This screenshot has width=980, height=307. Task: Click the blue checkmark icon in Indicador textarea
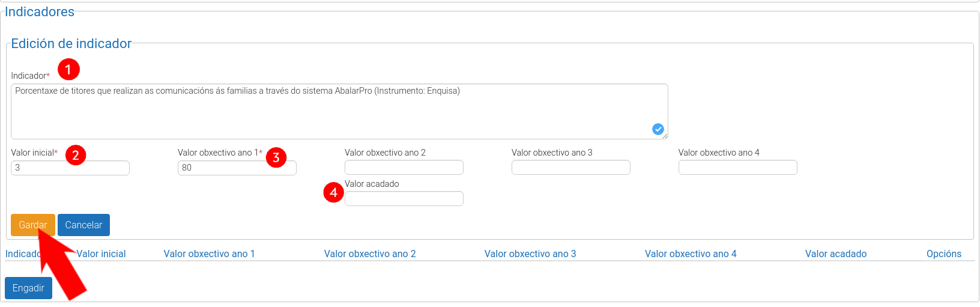(658, 129)
